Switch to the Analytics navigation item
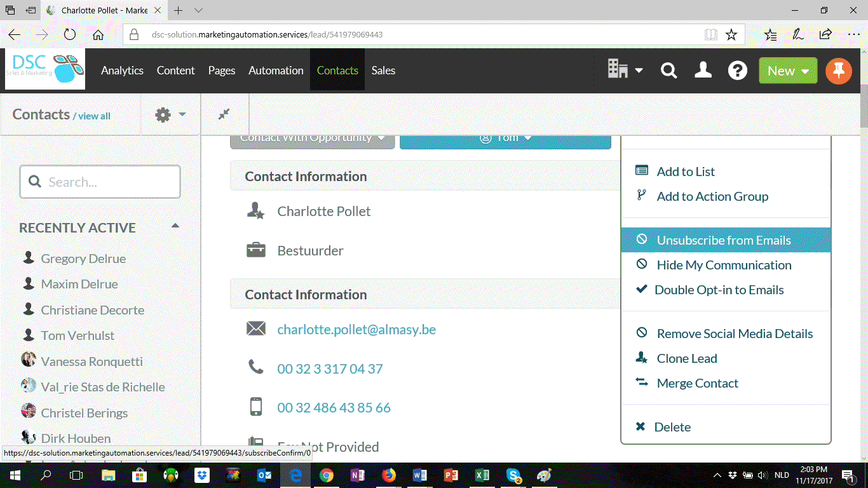The image size is (868, 488). point(122,71)
